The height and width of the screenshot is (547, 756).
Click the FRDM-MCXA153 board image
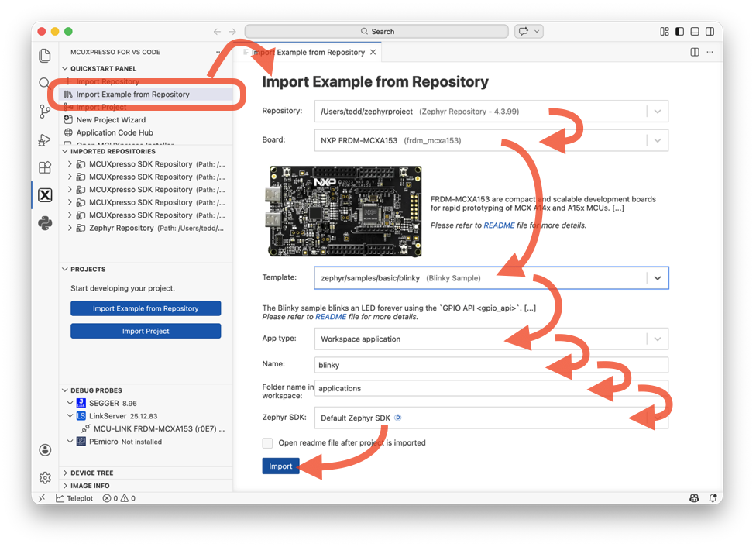344,212
